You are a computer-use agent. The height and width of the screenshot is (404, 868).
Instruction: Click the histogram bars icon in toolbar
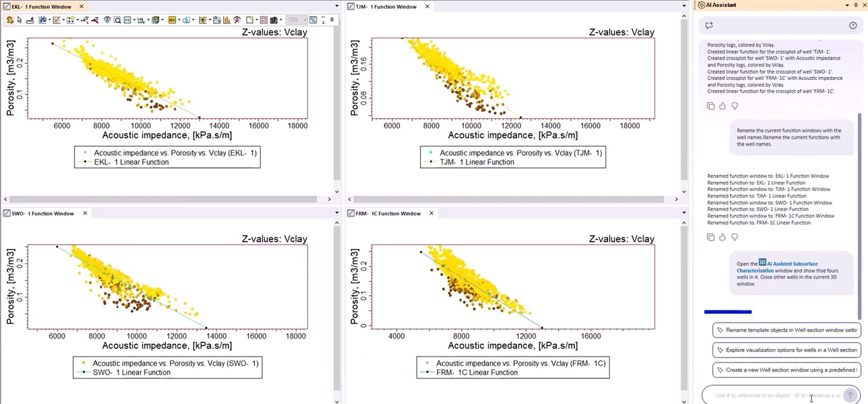227,20
